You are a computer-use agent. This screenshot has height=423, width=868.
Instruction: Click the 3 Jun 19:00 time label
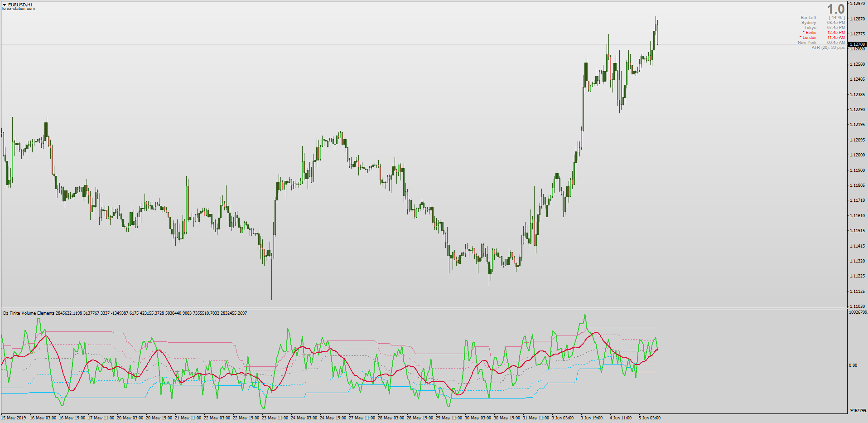coord(592,418)
